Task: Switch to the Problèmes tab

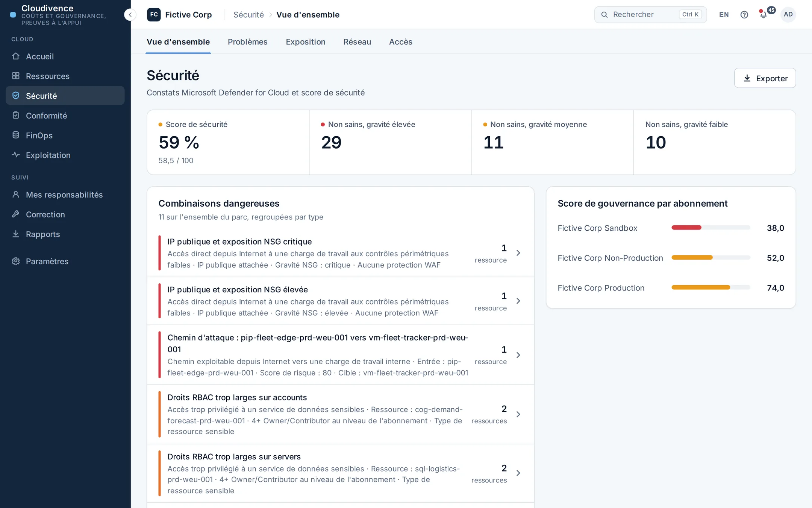Action: (x=247, y=42)
